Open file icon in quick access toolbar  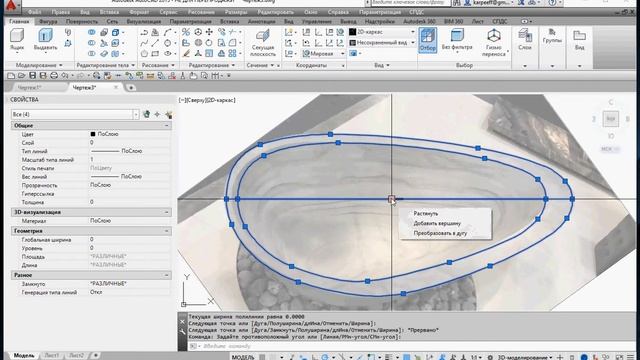[22, 76]
